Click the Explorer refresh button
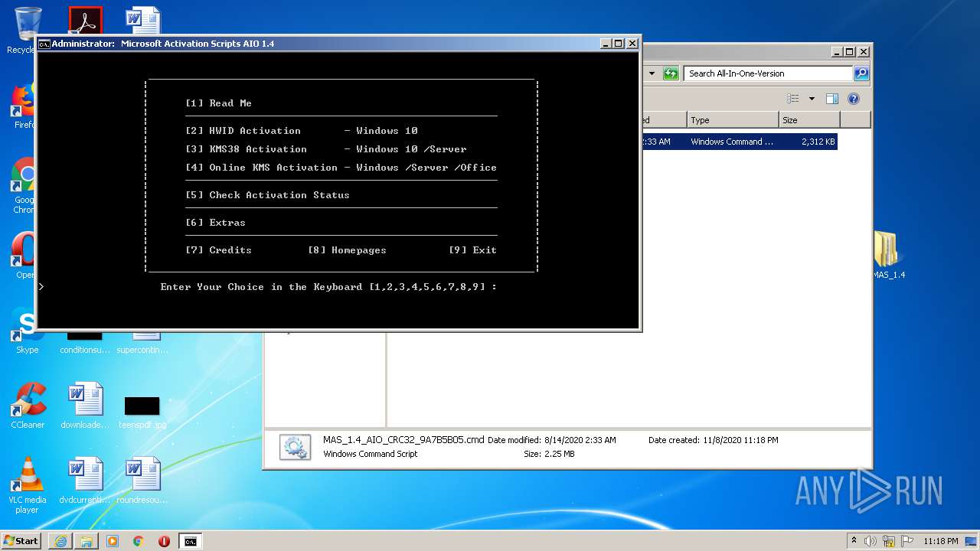The image size is (980, 551). (671, 73)
